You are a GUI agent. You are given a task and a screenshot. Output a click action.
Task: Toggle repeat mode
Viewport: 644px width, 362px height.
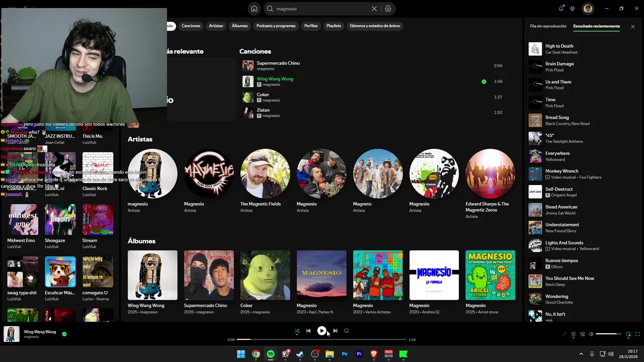pos(346,331)
